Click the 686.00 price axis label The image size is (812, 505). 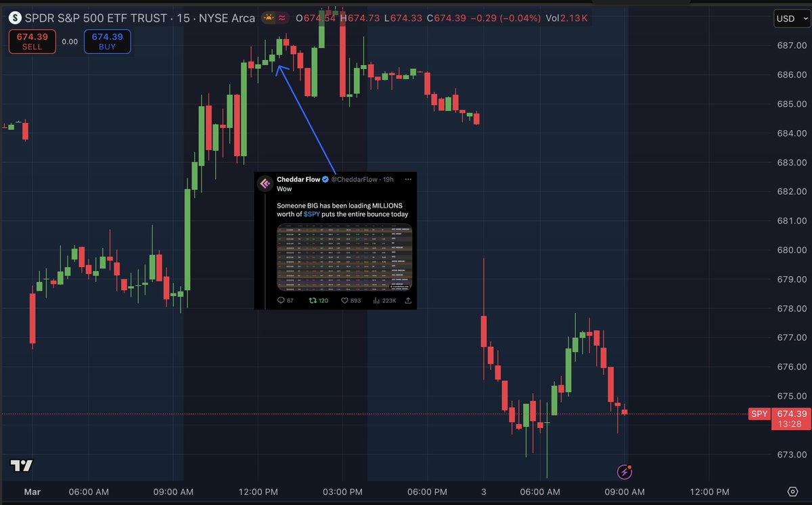coord(790,74)
